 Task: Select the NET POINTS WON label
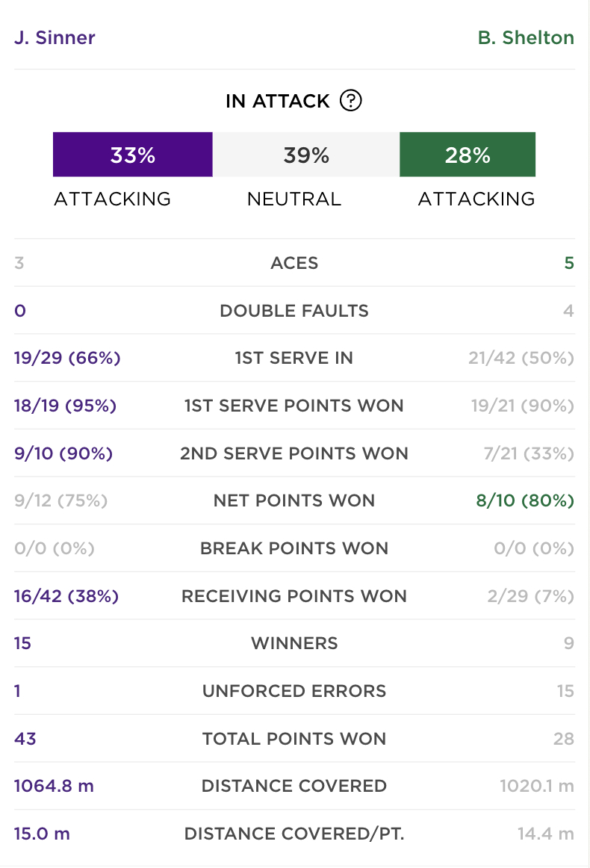click(x=294, y=501)
